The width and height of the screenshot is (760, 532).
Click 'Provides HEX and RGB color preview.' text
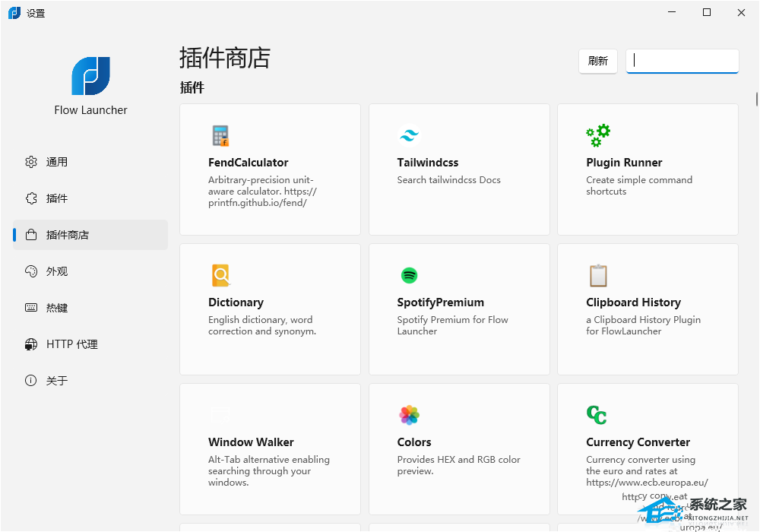(x=458, y=465)
